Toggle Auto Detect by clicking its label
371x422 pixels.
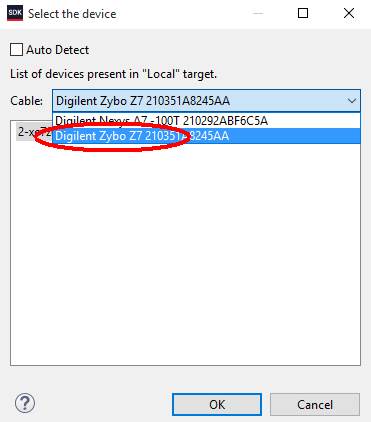coord(57,50)
